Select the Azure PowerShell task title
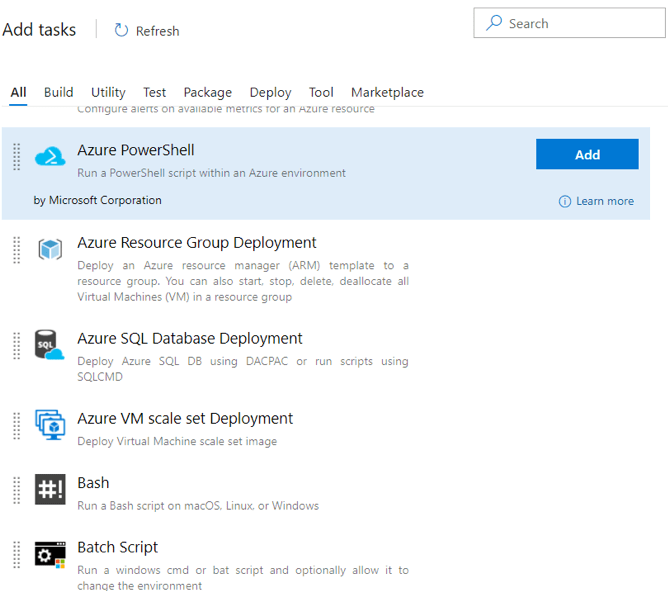668x591 pixels. click(x=135, y=150)
